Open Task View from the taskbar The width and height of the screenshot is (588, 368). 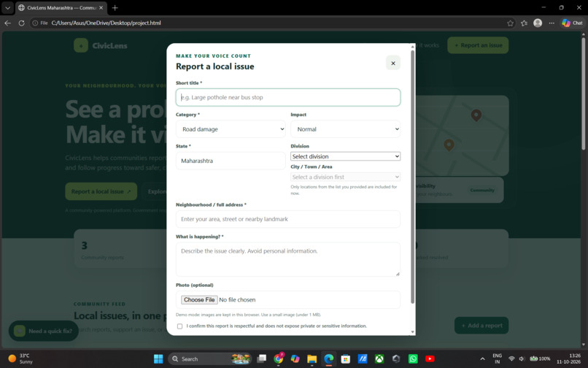(261, 359)
